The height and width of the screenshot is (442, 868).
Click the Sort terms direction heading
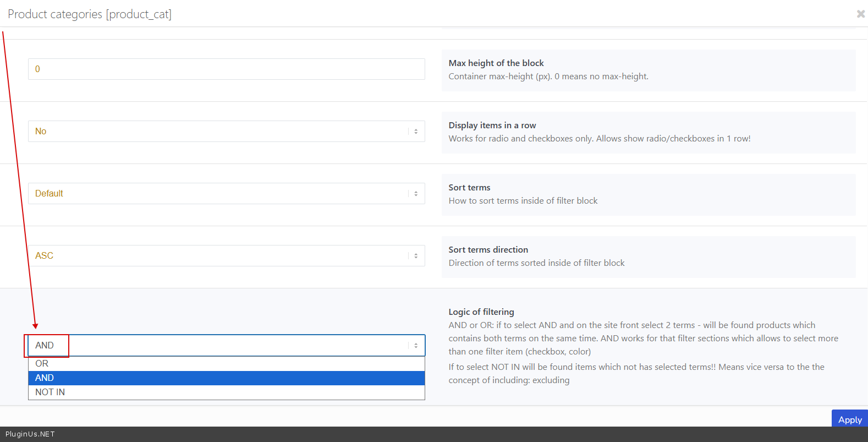(x=488, y=250)
